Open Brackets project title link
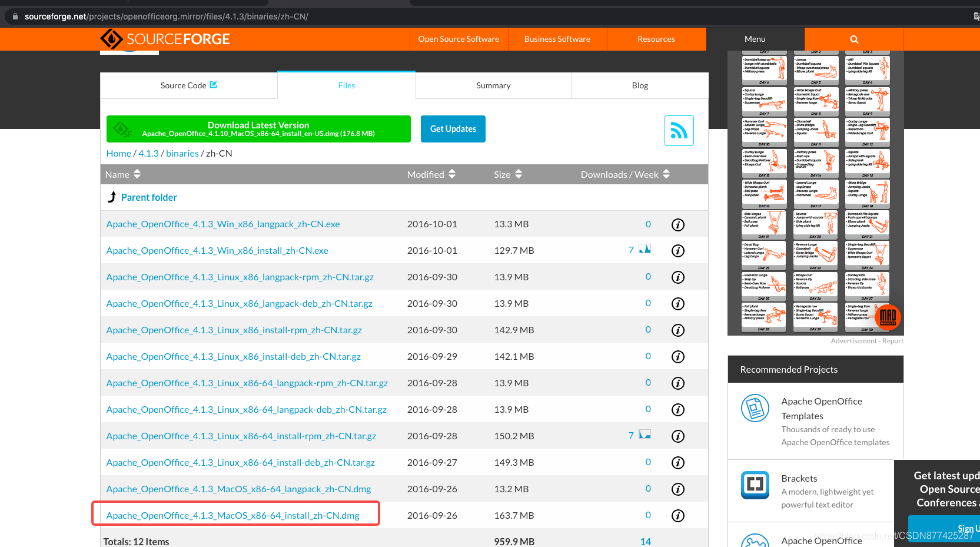This screenshot has height=547, width=980. pyautogui.click(x=799, y=478)
